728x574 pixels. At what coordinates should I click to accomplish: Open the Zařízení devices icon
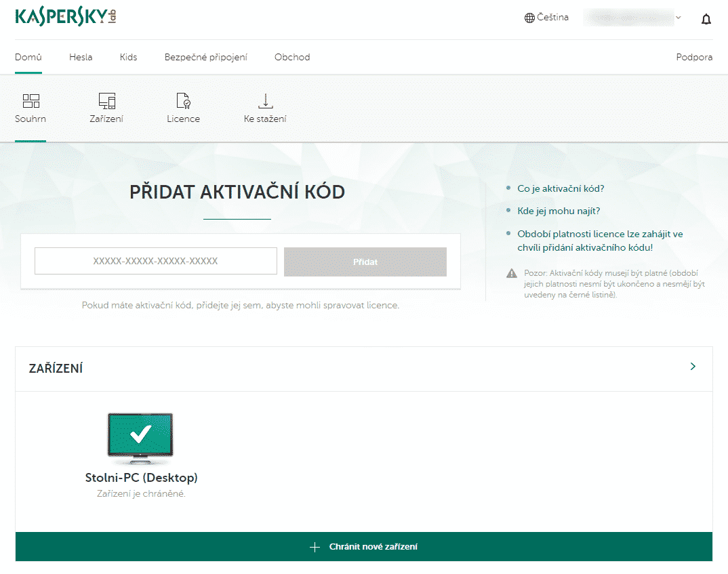coord(106,102)
